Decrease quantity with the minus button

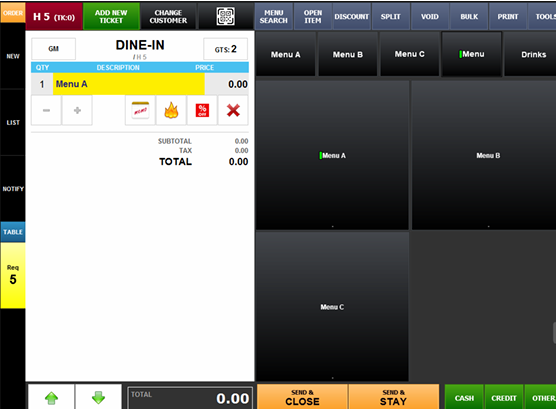pos(46,110)
